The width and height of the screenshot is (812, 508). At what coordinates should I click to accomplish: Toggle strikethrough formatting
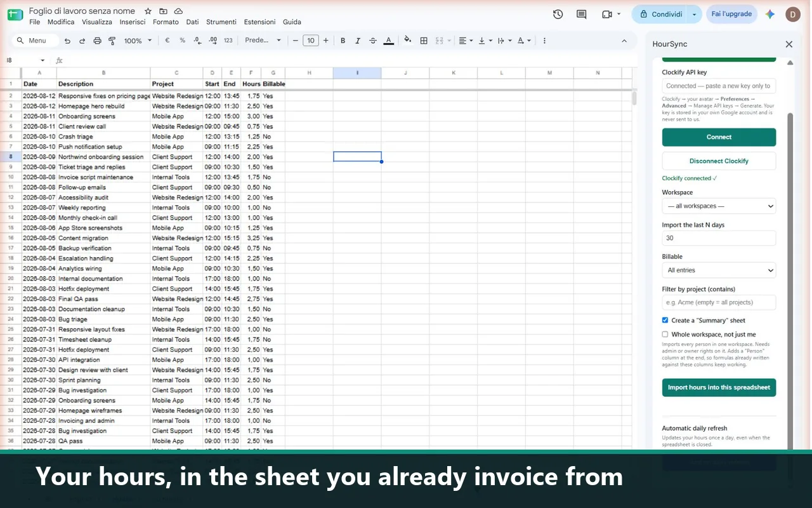pos(372,41)
